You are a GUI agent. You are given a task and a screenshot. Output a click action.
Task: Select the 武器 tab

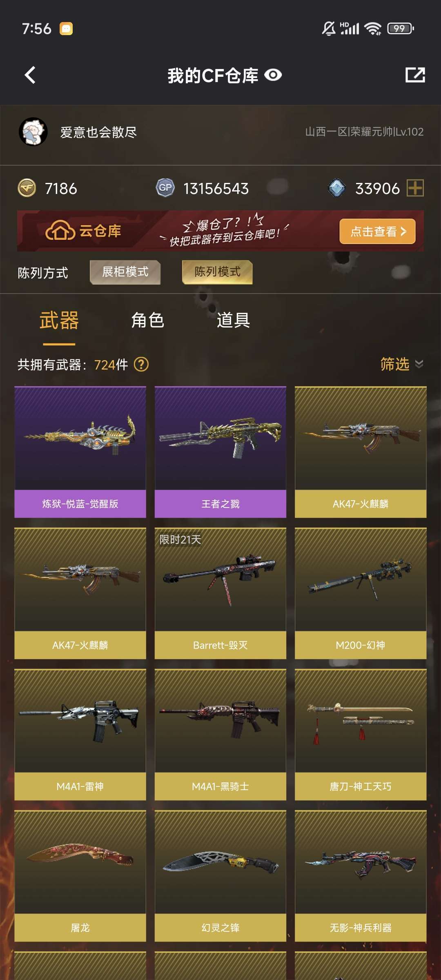tap(59, 320)
